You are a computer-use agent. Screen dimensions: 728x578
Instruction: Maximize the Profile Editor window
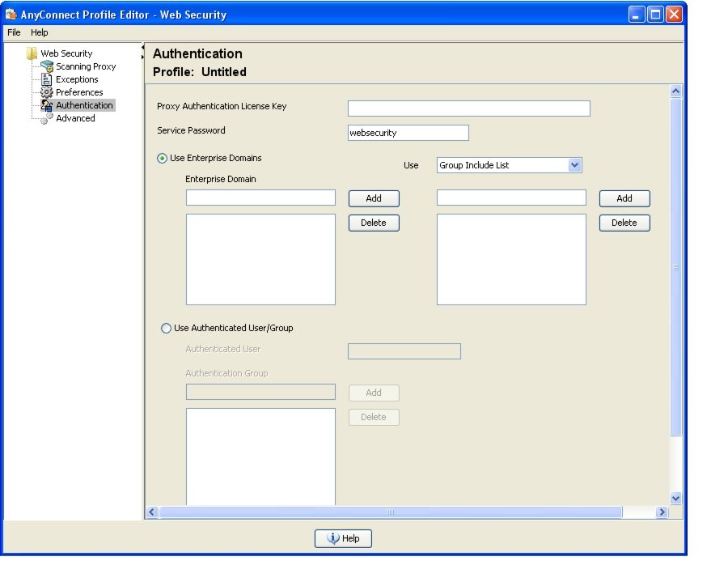655,15
